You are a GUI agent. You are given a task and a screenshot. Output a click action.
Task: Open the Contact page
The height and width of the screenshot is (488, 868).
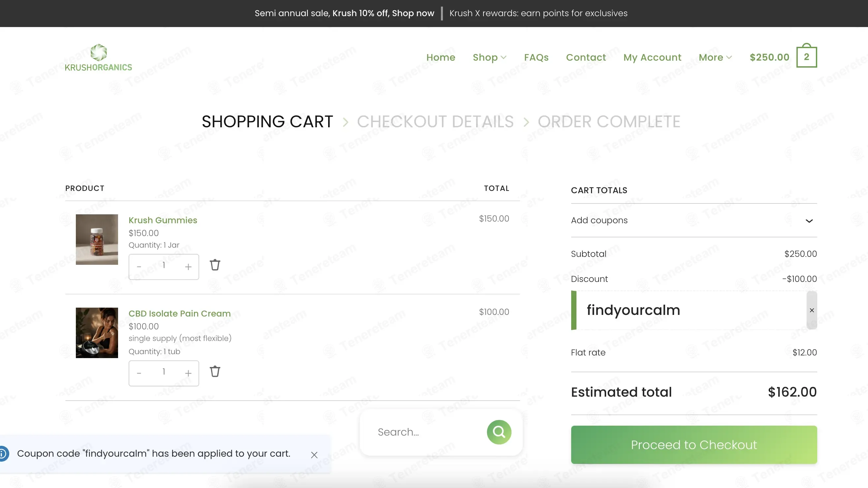pos(586,57)
